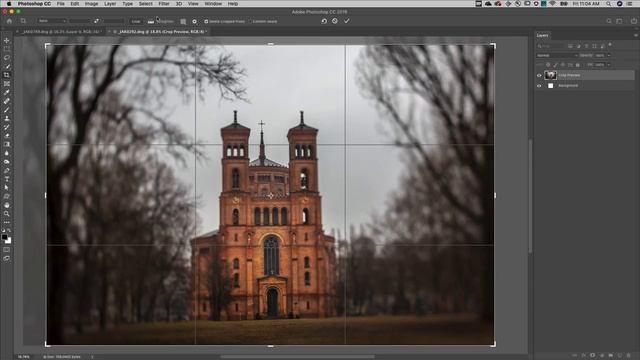Image resolution: width=640 pixels, height=360 pixels.
Task: Click the background color swatch
Action: tap(8, 240)
